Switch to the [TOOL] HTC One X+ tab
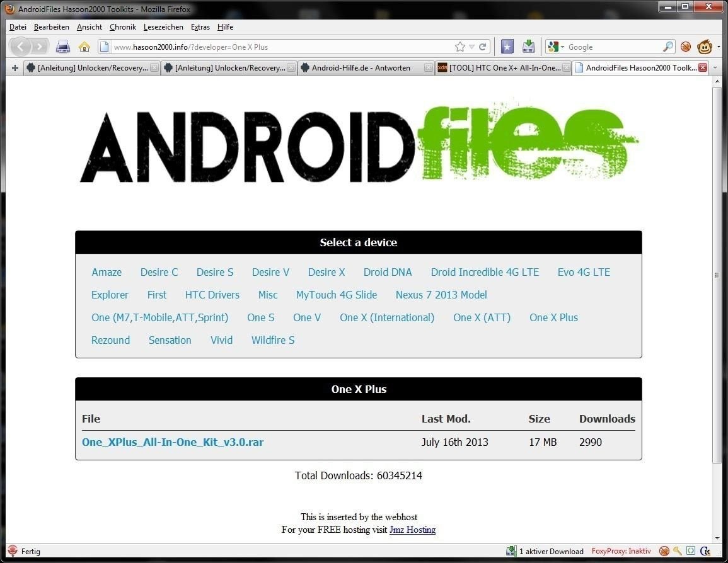 click(504, 68)
